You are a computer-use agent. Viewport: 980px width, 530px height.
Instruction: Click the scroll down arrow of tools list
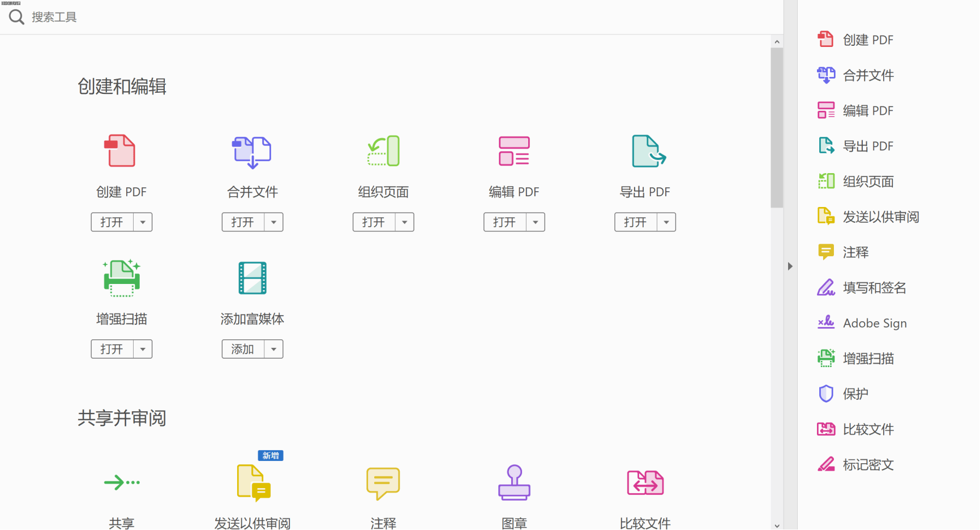tap(777, 525)
